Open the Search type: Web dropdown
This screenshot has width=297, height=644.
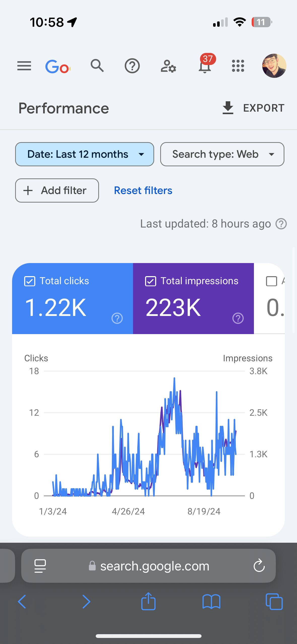pos(222,154)
